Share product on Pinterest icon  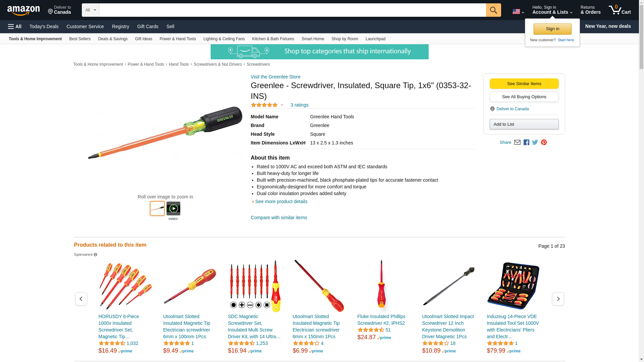click(x=544, y=142)
